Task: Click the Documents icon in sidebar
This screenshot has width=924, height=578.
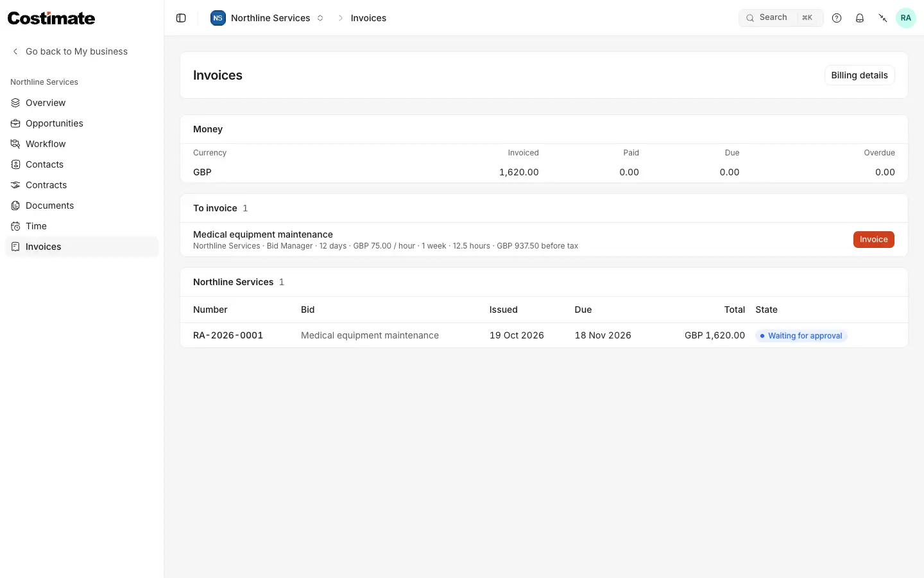Action: coord(15,206)
